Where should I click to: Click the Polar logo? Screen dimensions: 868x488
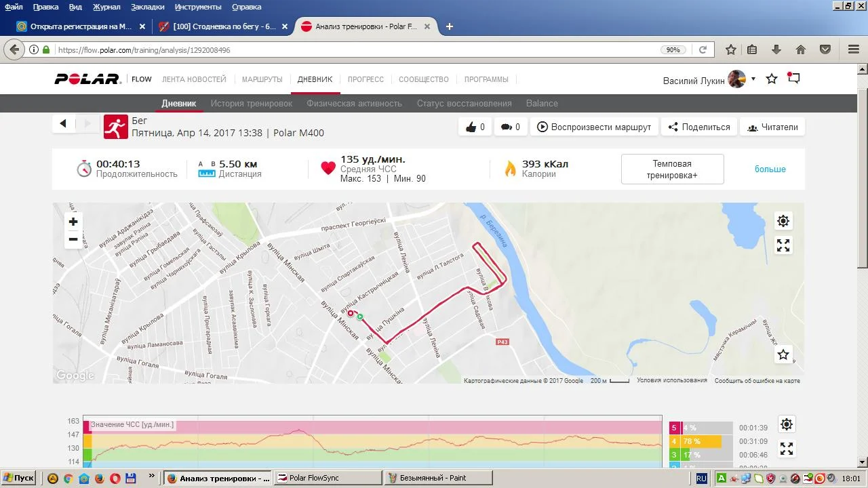(x=88, y=79)
